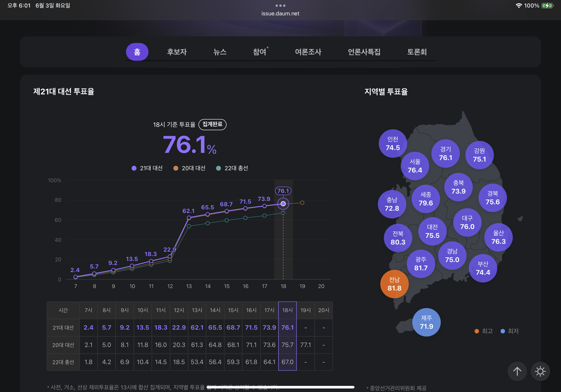Viewport: 561px width, 392px height.
Task: Open the three-dot menu above address bar
Action: tap(280, 5)
